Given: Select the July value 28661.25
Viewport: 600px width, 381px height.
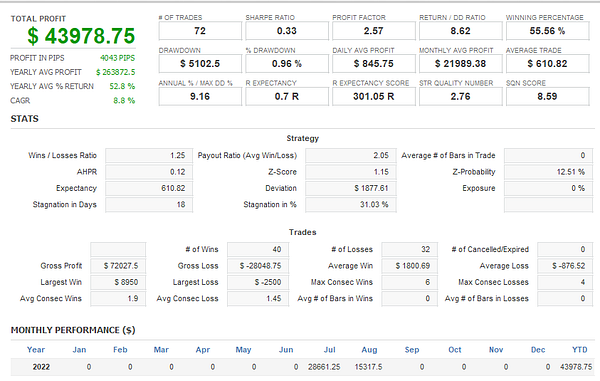Looking at the screenshot, I should [x=324, y=367].
